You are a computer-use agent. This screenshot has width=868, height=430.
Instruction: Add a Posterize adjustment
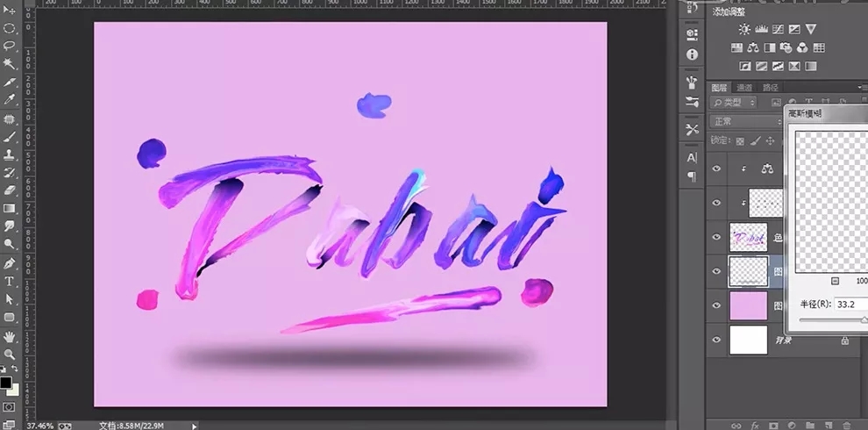click(762, 67)
